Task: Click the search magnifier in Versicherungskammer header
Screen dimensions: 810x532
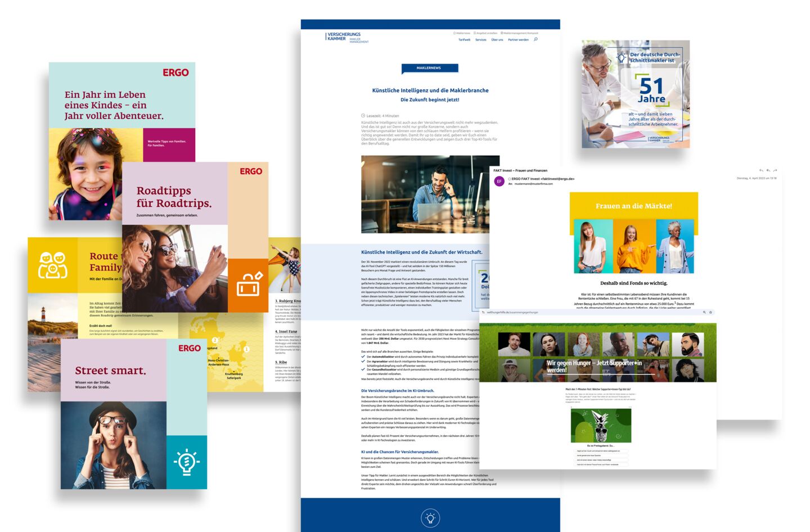Action: coord(535,39)
